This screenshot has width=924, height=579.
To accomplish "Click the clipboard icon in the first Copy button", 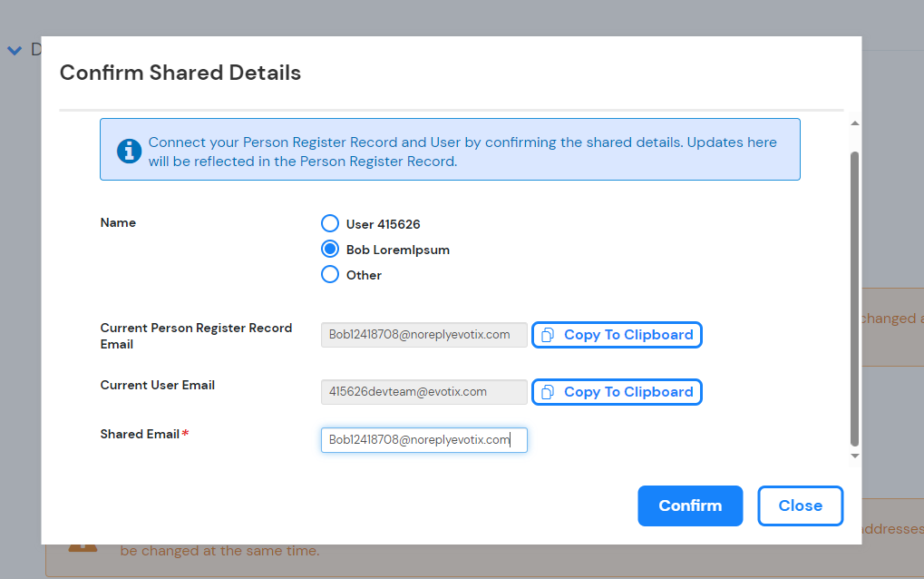I will click(x=546, y=335).
